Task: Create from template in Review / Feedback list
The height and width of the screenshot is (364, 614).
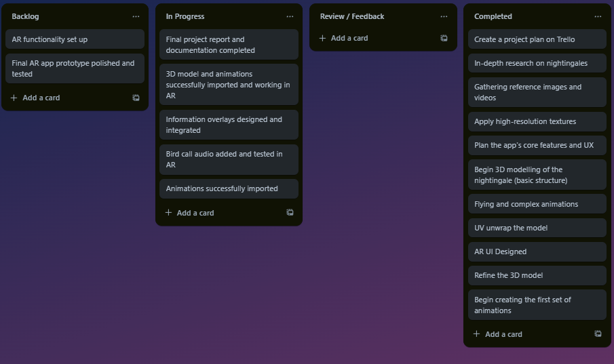Action: tap(444, 39)
